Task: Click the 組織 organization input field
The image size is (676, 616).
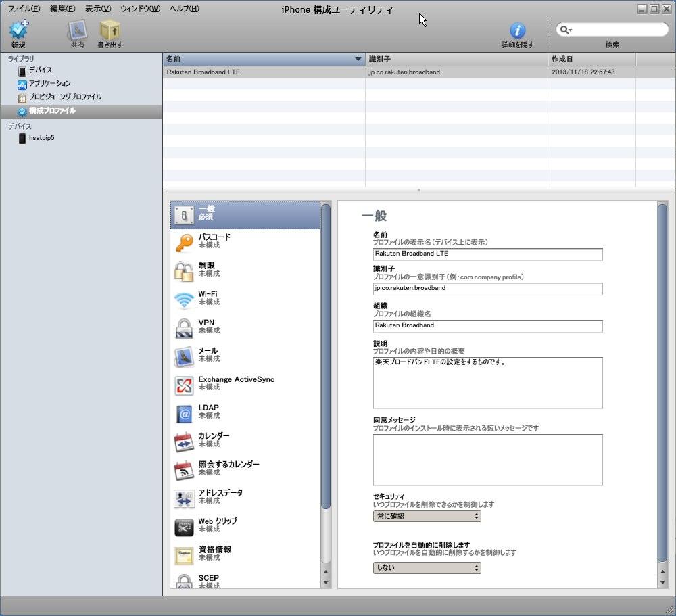Action: click(x=487, y=326)
